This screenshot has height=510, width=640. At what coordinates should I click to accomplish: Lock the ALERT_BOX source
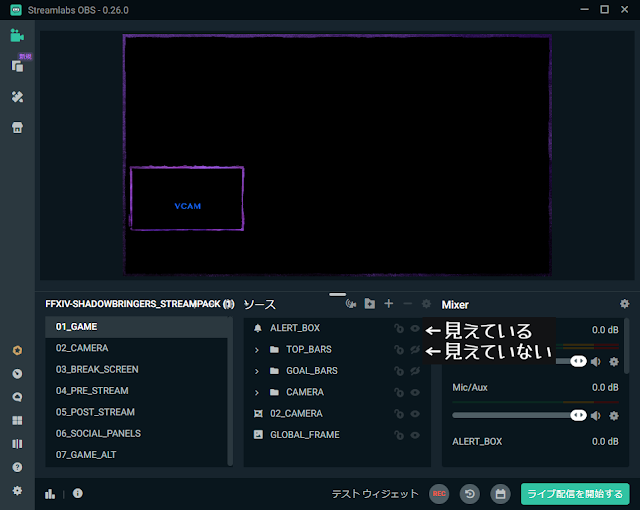pos(399,328)
